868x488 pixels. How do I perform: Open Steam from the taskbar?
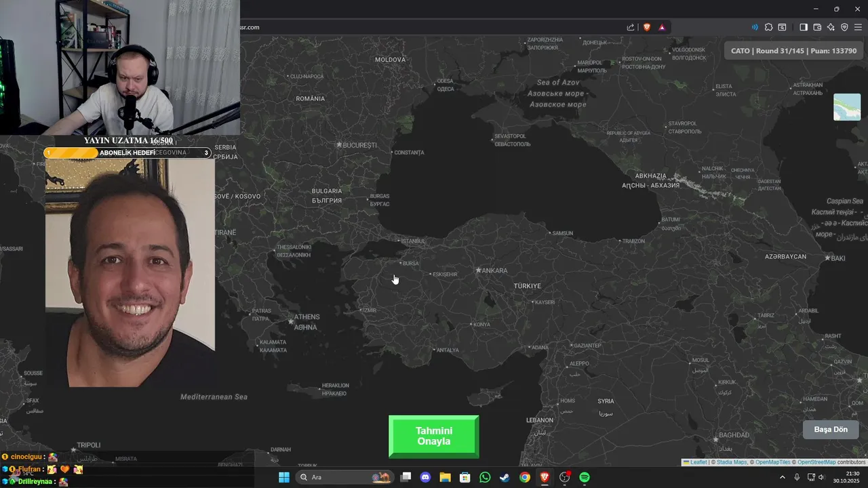coord(505,477)
